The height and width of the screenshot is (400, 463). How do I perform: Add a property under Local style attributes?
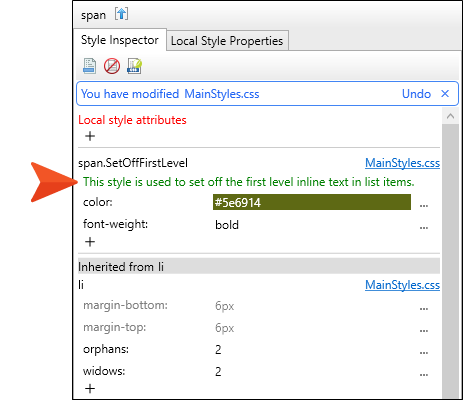[90, 136]
